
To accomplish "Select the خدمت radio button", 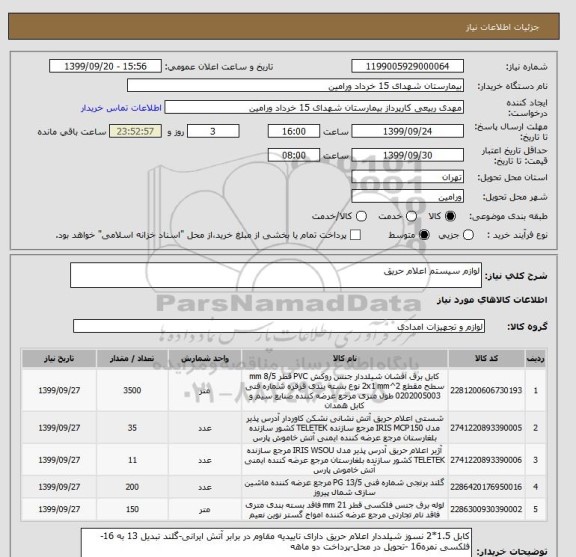I will tap(411, 216).
